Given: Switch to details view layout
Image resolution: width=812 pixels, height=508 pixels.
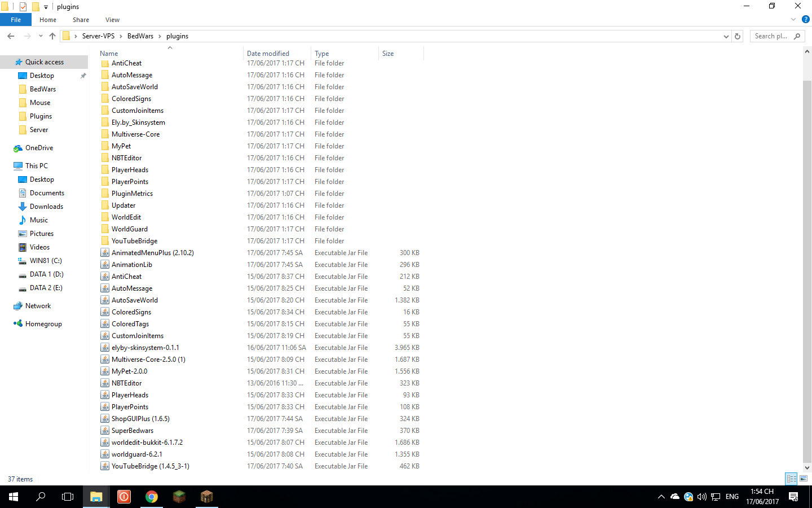Looking at the screenshot, I should tap(792, 479).
